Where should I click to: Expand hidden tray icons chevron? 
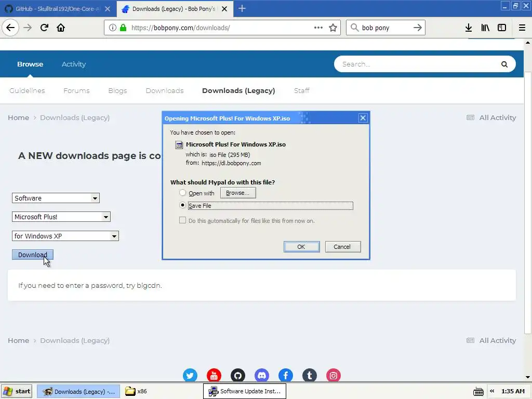[x=492, y=391]
